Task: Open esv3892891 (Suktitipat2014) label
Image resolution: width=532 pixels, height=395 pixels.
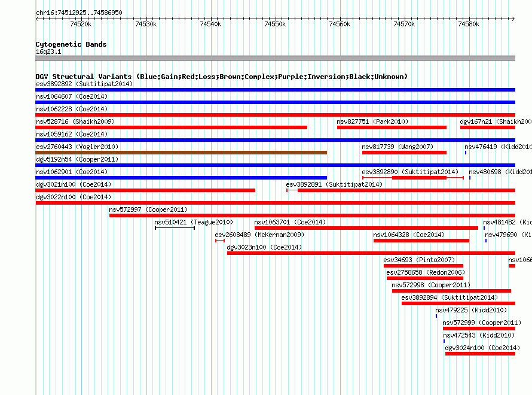Action: (334, 184)
